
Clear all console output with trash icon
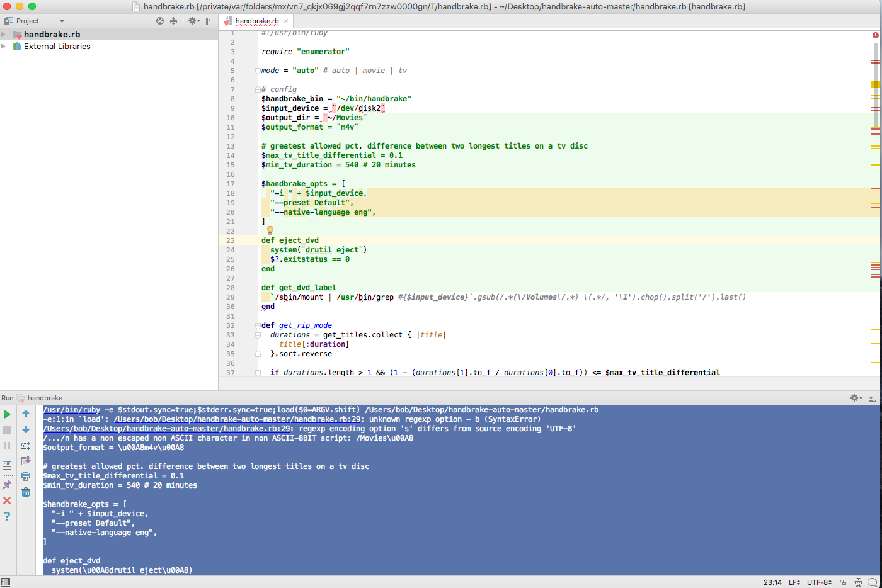26,492
